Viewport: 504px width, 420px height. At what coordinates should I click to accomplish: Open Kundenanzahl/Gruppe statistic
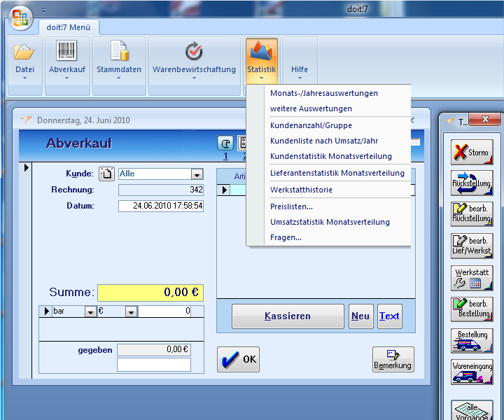[311, 125]
